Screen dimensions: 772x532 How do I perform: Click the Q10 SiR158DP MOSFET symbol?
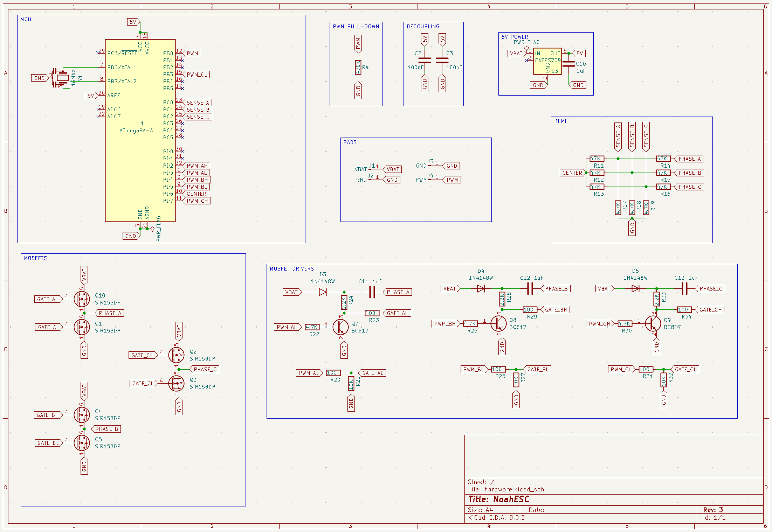pos(82,299)
